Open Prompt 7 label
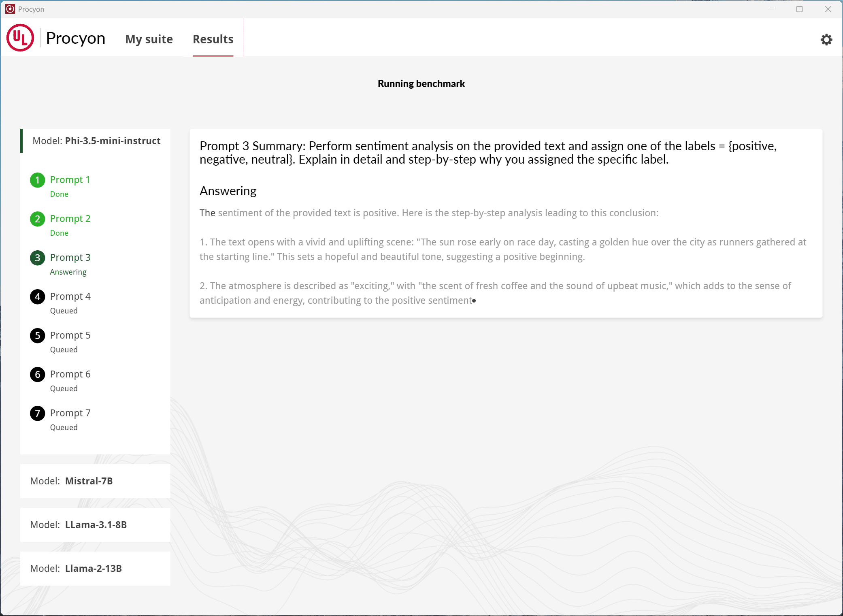 coord(70,413)
